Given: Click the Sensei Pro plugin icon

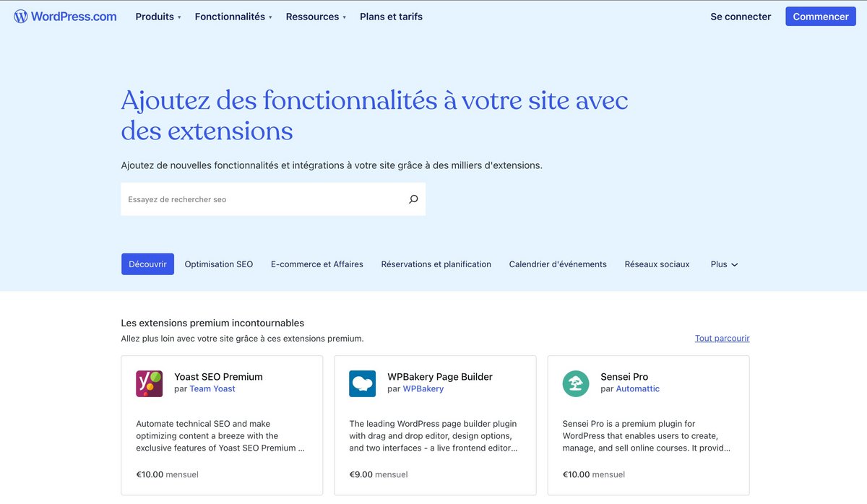Looking at the screenshot, I should tap(576, 383).
